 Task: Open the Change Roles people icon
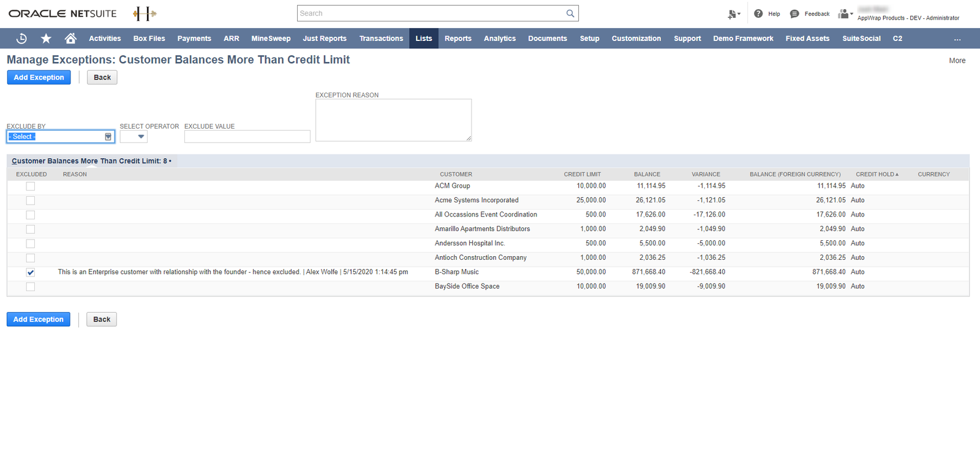[x=845, y=13]
